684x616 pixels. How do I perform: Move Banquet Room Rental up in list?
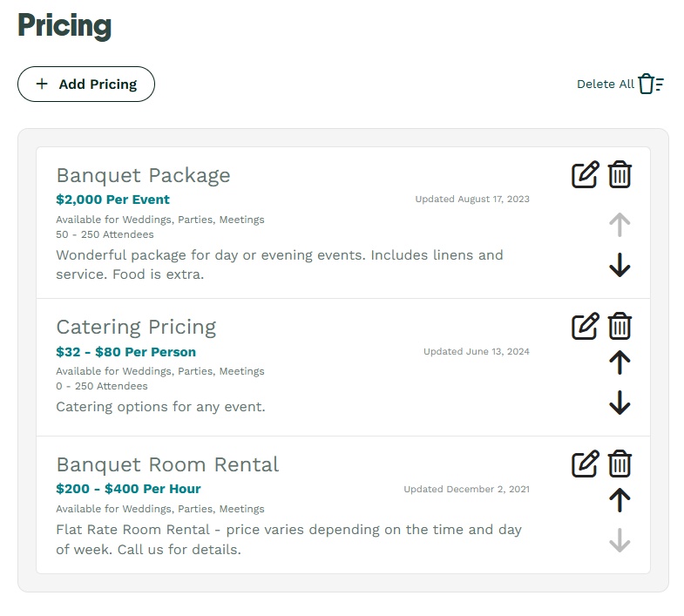[x=620, y=500]
